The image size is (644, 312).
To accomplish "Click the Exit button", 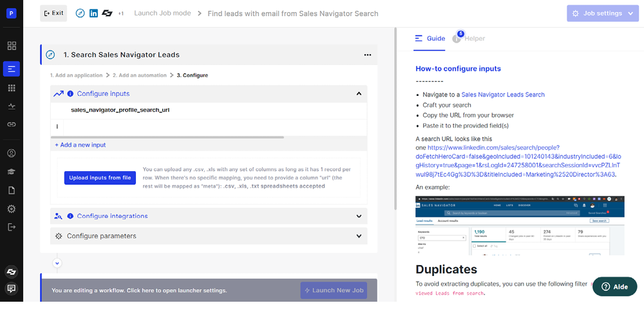I will [53, 13].
